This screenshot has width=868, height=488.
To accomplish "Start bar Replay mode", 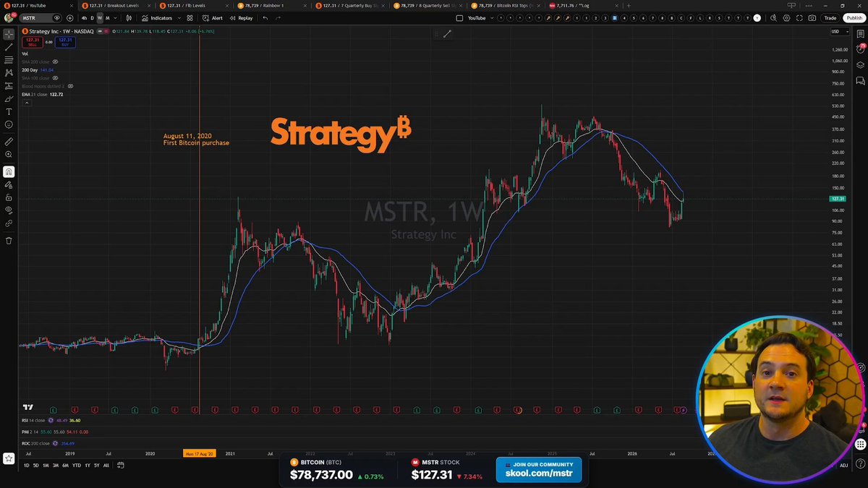I will 242,18.
